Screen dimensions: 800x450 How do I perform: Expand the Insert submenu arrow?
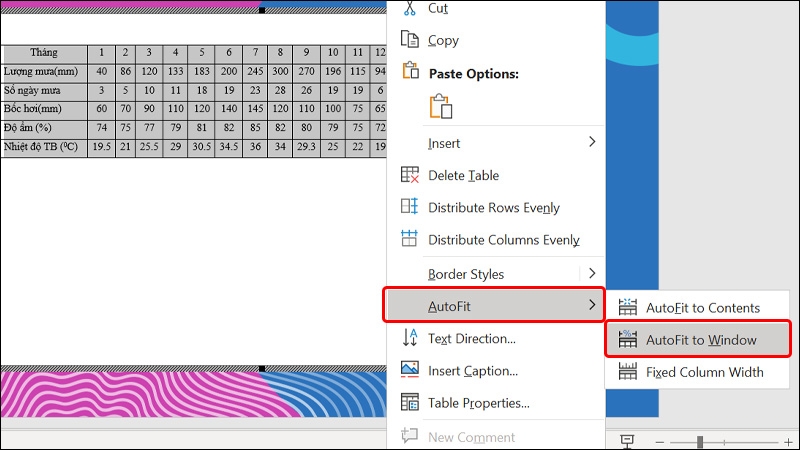592,142
